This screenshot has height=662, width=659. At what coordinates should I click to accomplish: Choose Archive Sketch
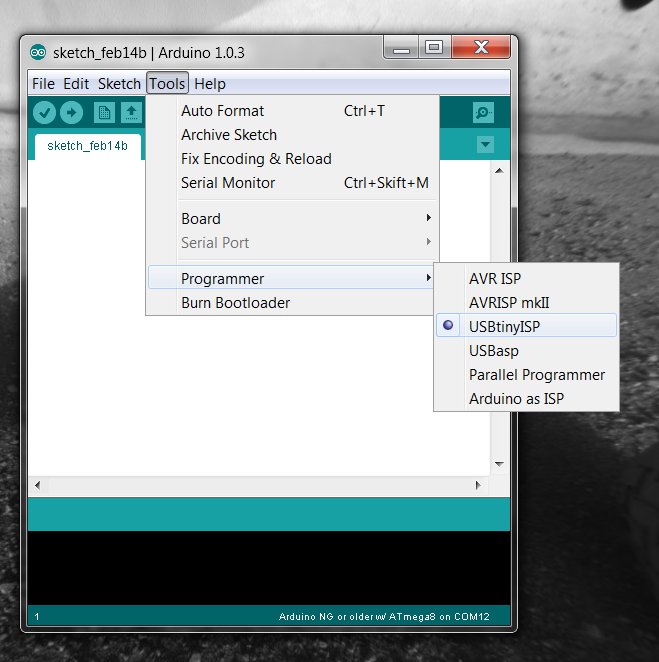292,135
